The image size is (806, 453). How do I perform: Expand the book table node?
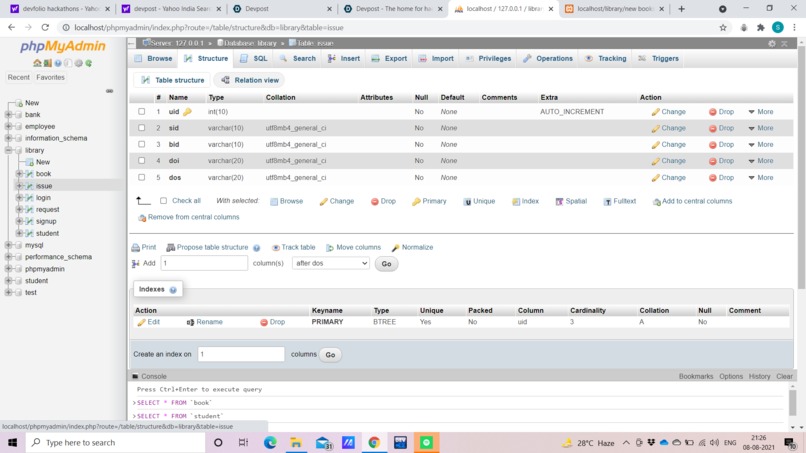(19, 174)
